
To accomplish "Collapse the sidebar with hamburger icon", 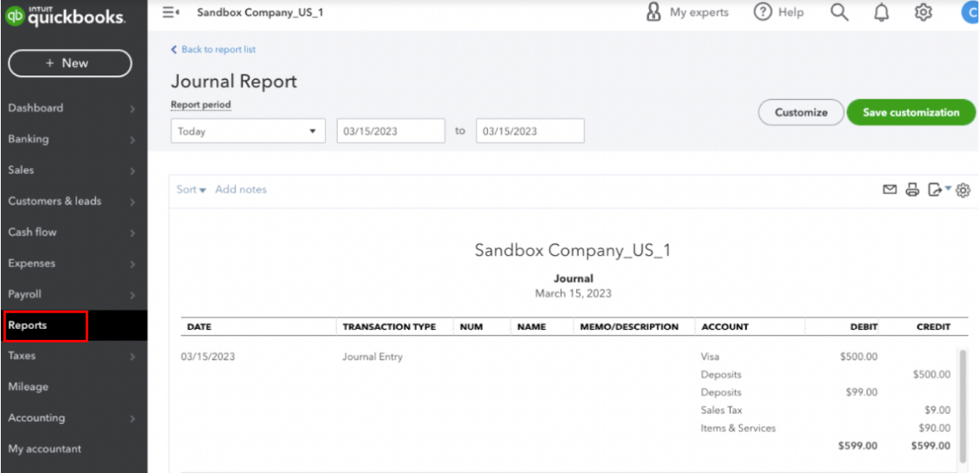I will [170, 13].
